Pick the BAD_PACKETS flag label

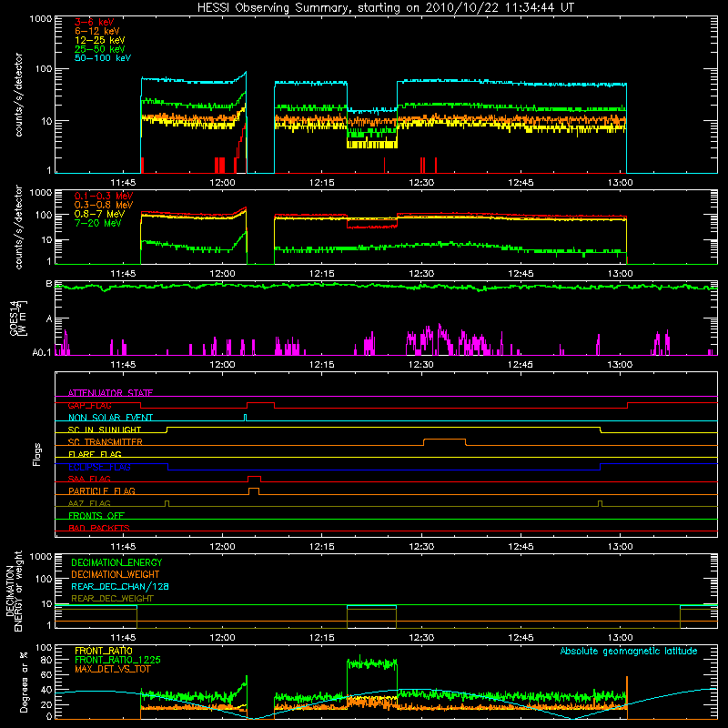pyautogui.click(x=99, y=528)
